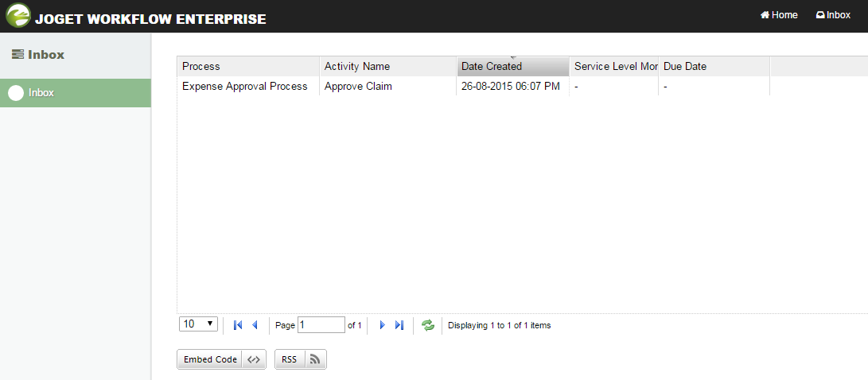Click the Joget logo icon
Viewport: 868px width, 380px height.
[x=18, y=17]
